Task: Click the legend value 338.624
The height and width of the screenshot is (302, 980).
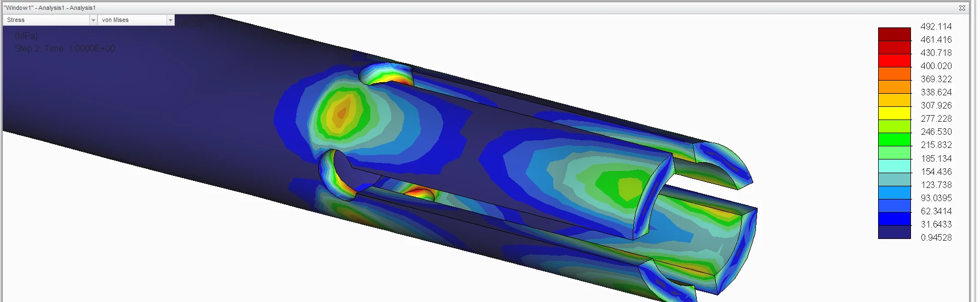Action: tap(936, 92)
